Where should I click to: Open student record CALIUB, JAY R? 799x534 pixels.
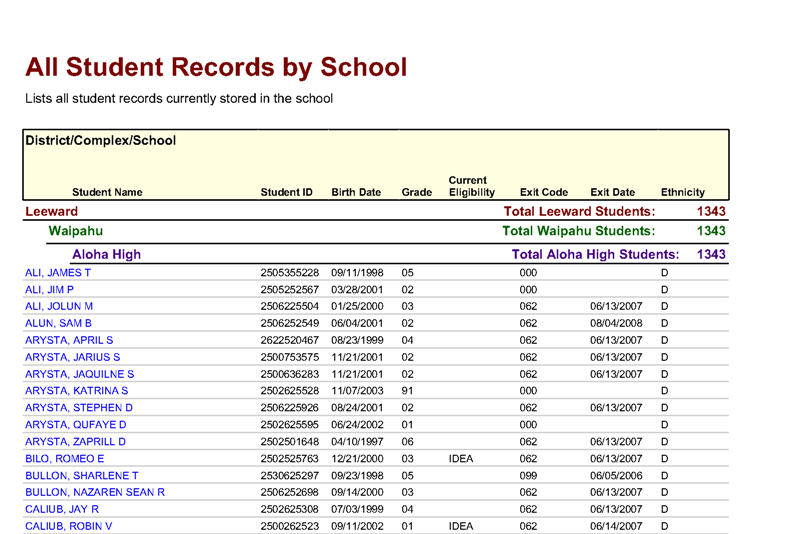[62, 509]
